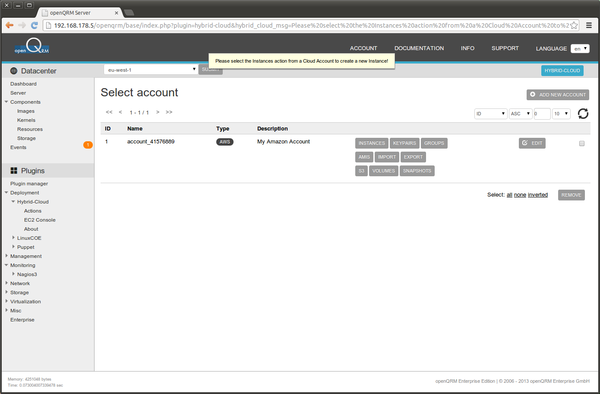Expand the Network tree node

coord(7,283)
